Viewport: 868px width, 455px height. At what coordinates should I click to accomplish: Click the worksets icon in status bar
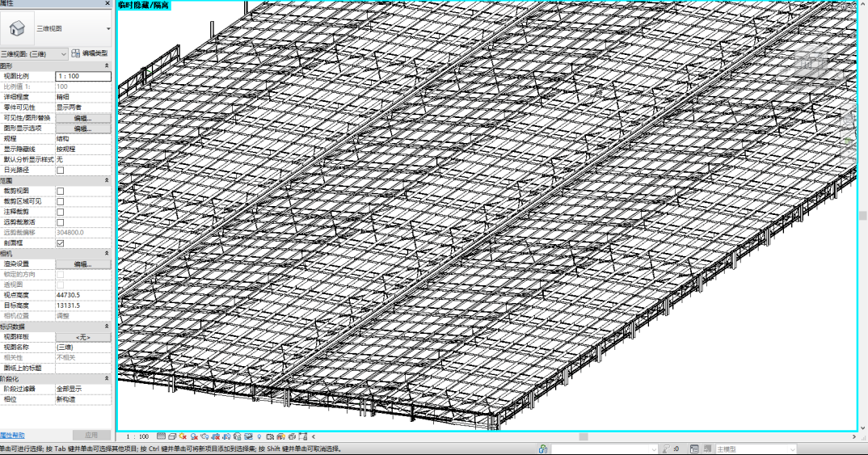point(543,449)
